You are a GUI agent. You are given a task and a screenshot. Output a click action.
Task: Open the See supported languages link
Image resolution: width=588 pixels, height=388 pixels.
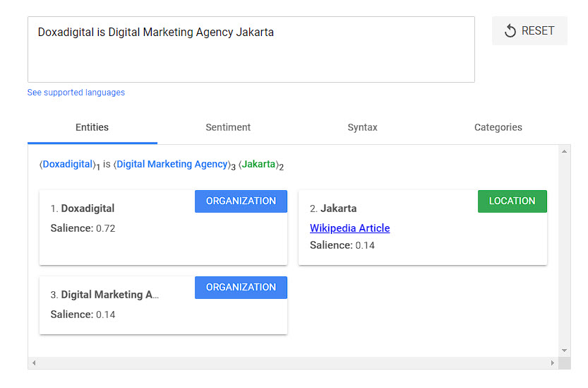pos(76,93)
